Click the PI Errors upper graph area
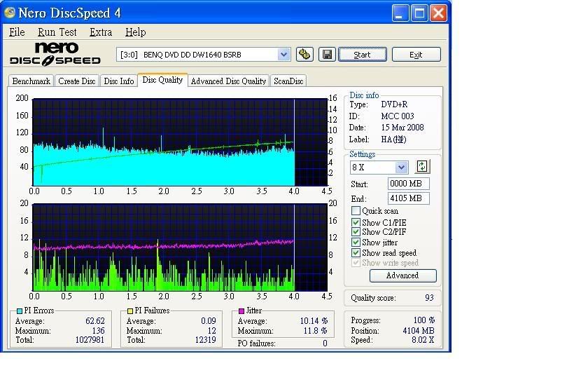Viewport: 588px width, 368px height. click(x=180, y=142)
